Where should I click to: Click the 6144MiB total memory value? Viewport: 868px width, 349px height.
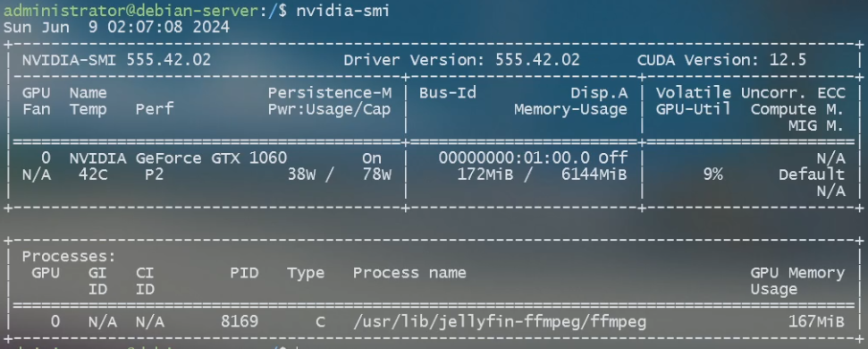click(594, 175)
